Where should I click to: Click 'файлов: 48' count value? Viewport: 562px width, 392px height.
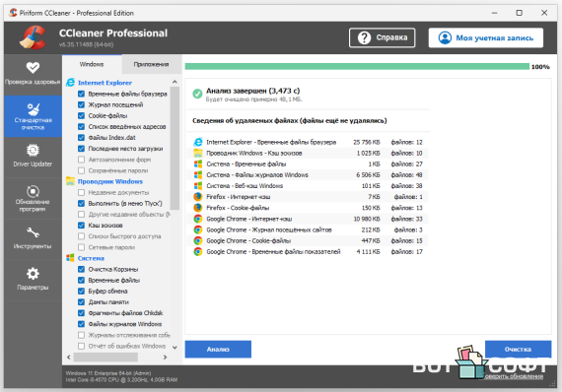(x=406, y=175)
